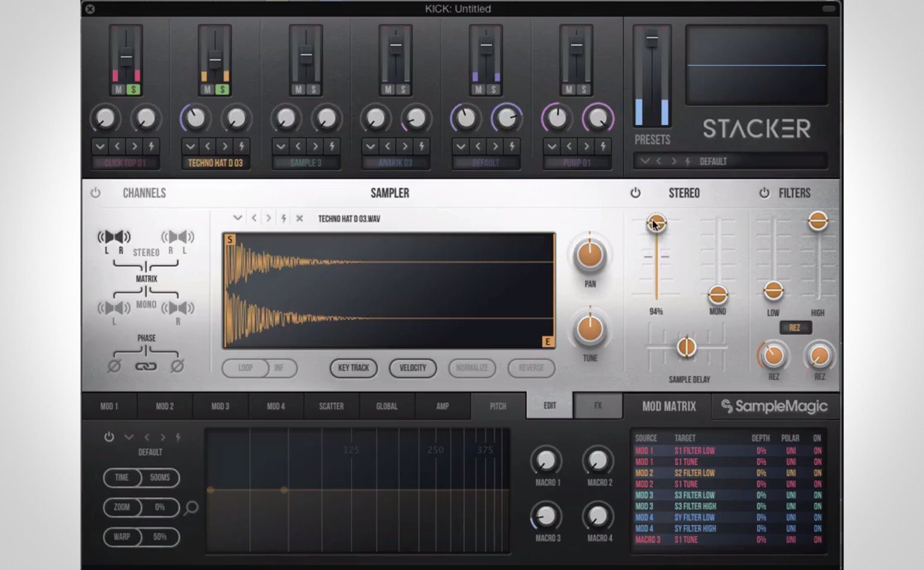This screenshot has width=924, height=570.
Task: Solo the Techno Hat D 03 channel
Action: (x=223, y=89)
